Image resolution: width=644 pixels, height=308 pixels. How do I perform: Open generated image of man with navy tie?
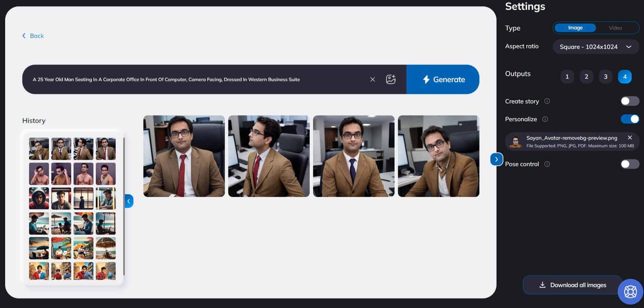tap(354, 156)
